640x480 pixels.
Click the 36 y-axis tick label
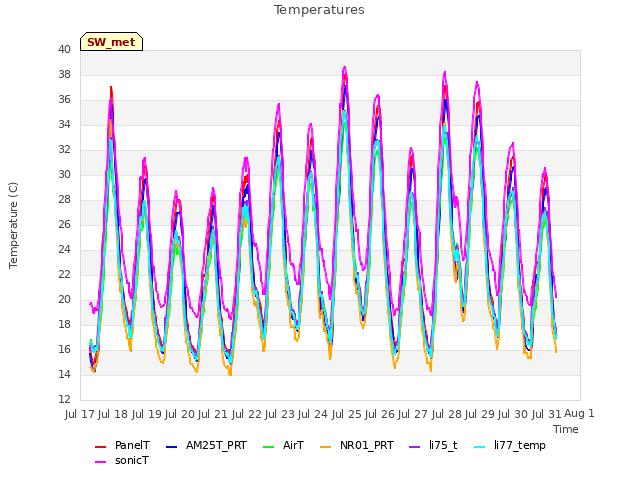[x=64, y=100]
